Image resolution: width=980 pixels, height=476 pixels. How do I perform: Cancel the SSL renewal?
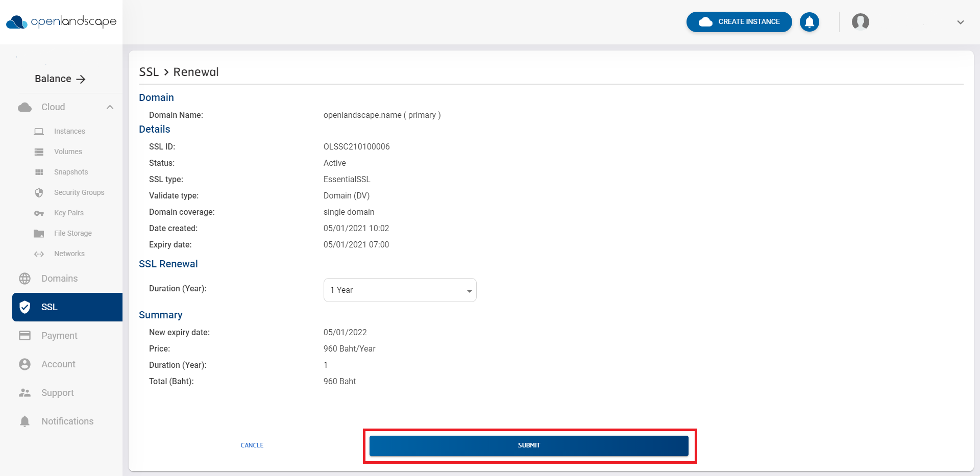click(x=252, y=445)
